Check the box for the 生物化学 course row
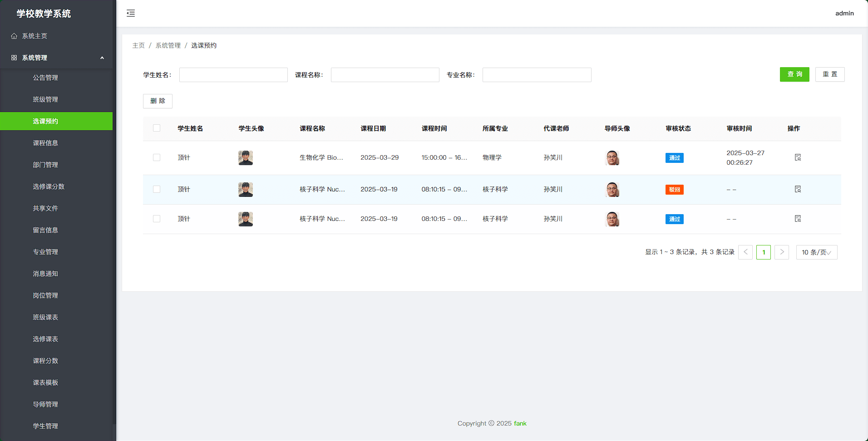 [157, 157]
